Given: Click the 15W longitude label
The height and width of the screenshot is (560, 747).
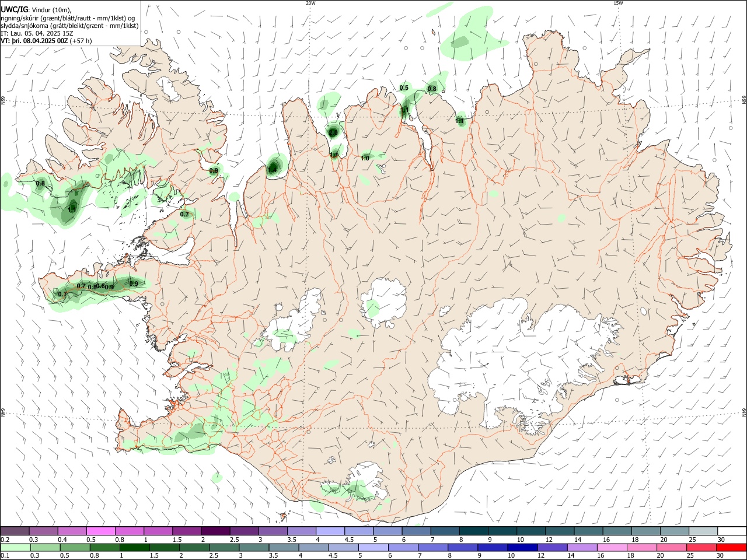Looking at the screenshot, I should [x=618, y=3].
